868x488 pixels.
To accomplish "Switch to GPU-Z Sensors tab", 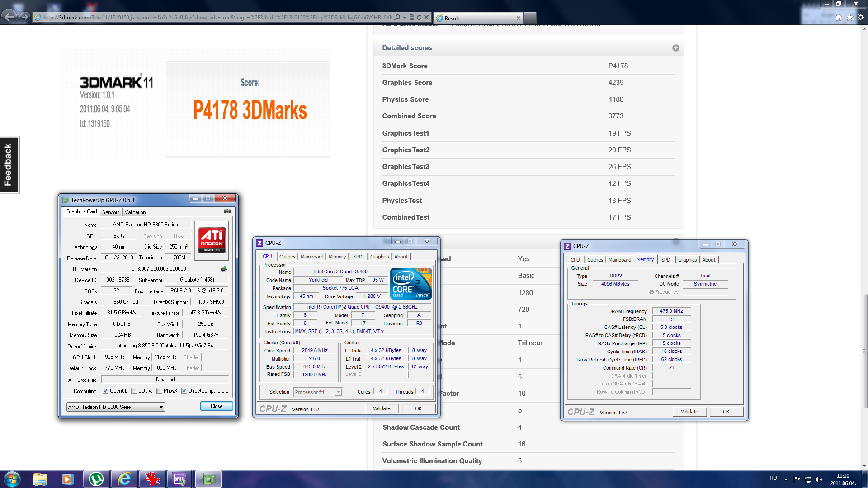I will coord(111,212).
